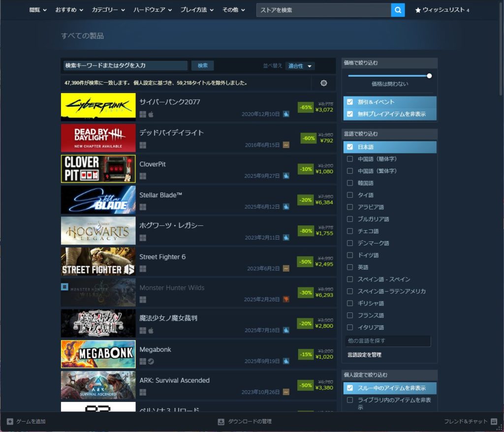Viewport: 504px width, 432px height.
Task: Uncheck the 日本語 language filter
Action: (x=350, y=147)
